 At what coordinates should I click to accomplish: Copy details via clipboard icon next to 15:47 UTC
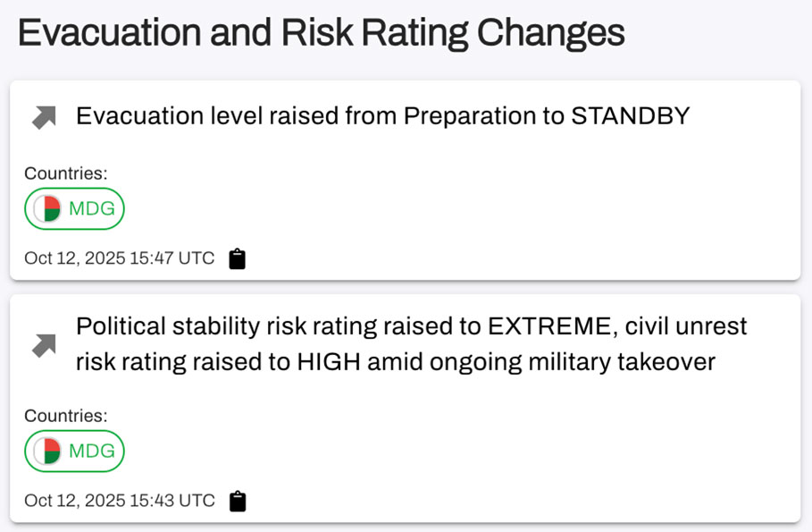click(x=237, y=259)
